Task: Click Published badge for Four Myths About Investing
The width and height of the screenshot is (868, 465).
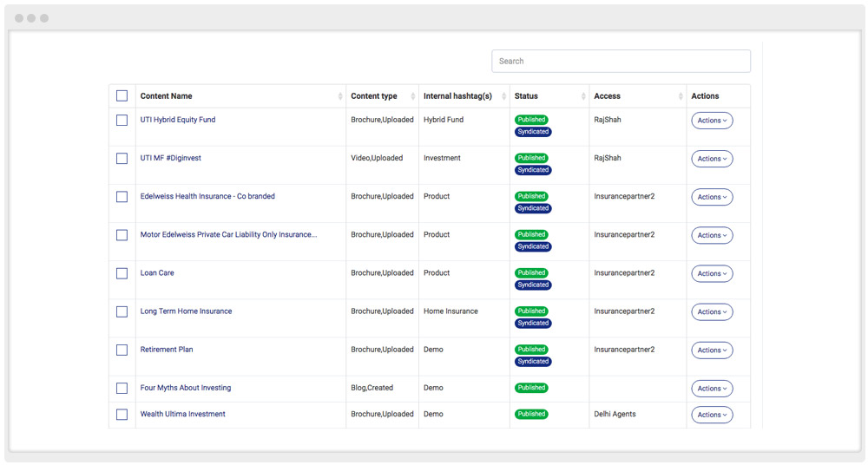Action: click(531, 388)
